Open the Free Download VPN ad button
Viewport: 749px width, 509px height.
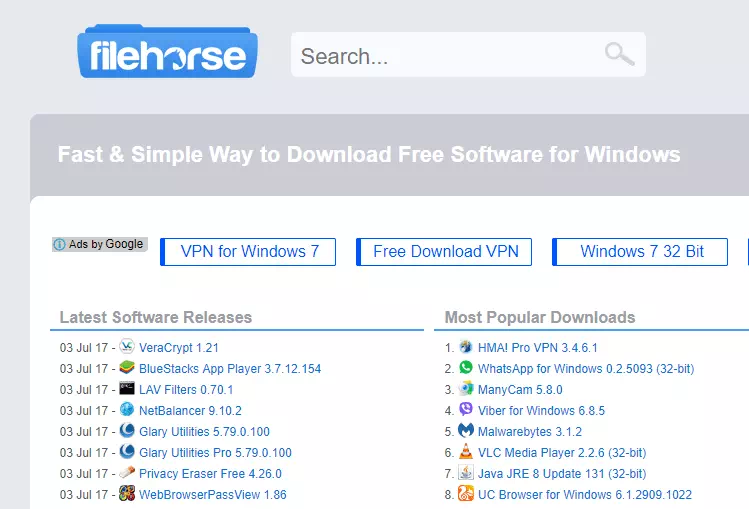[444, 252]
